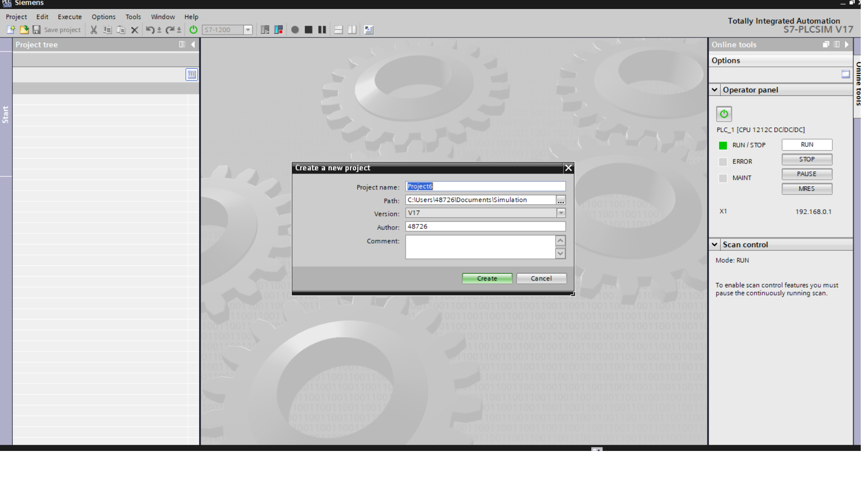868x488 pixels.
Task: Click the Record circle icon in toolbar
Action: [x=295, y=30]
